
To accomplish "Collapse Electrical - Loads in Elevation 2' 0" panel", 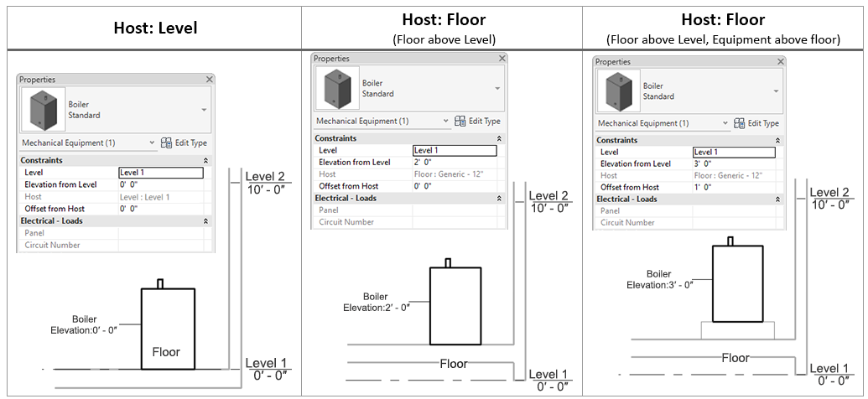I will click(499, 198).
